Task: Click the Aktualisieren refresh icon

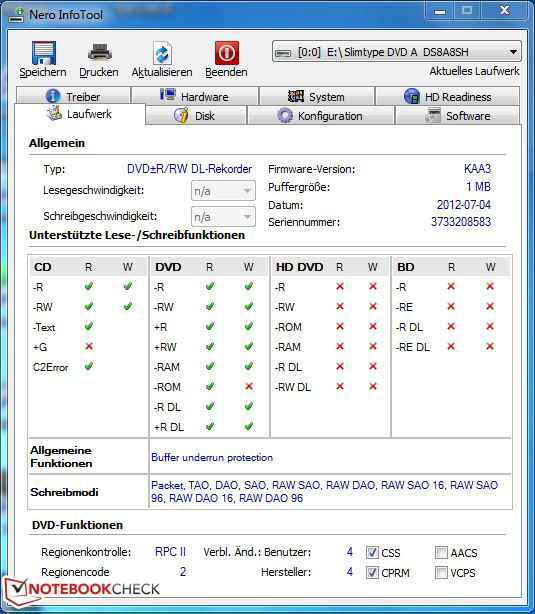Action: click(x=162, y=53)
